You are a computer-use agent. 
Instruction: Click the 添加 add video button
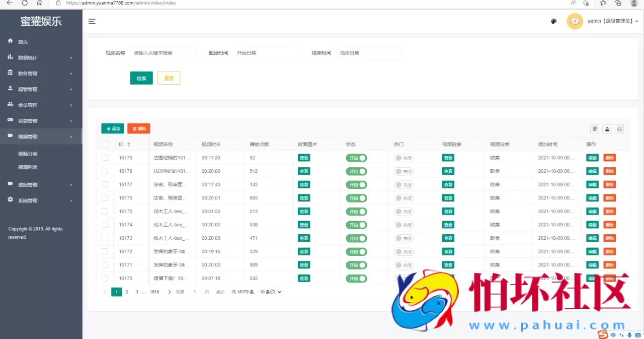[x=113, y=129]
